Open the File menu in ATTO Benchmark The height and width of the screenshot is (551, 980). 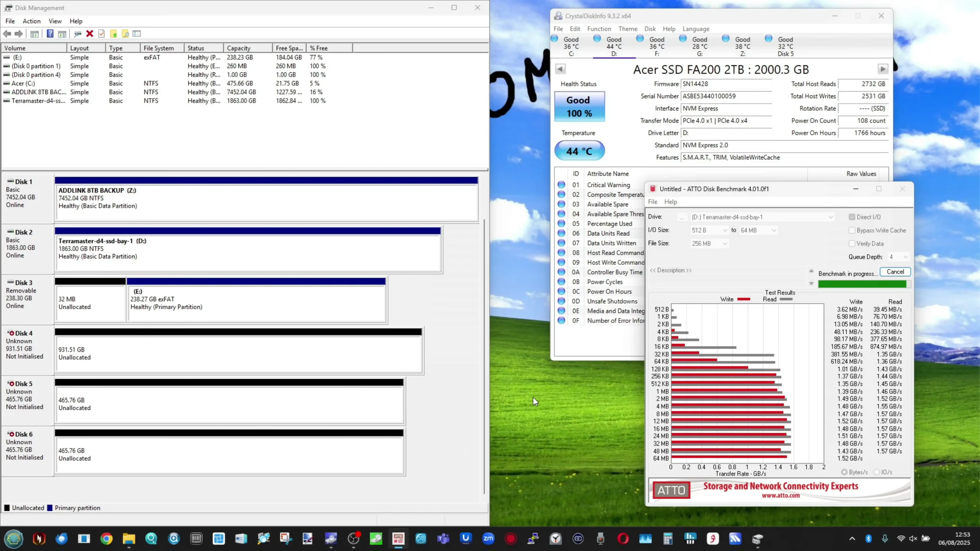pos(653,202)
